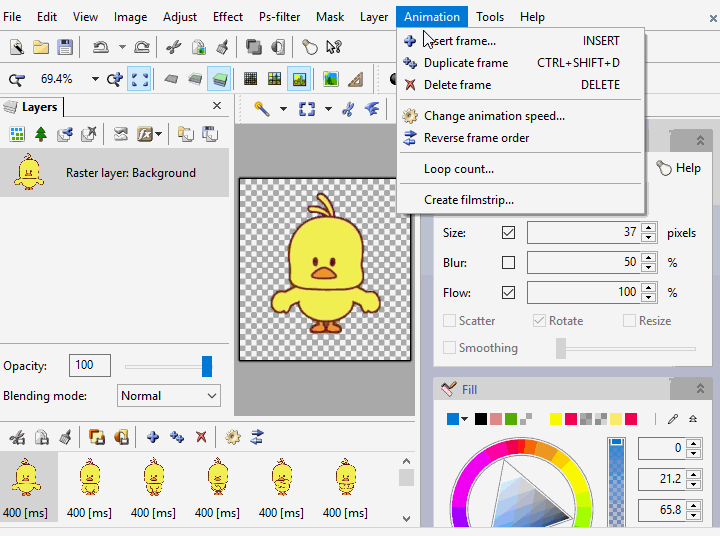Choose Duplicate frame menu entry
720x536 pixels.
pyautogui.click(x=521, y=63)
